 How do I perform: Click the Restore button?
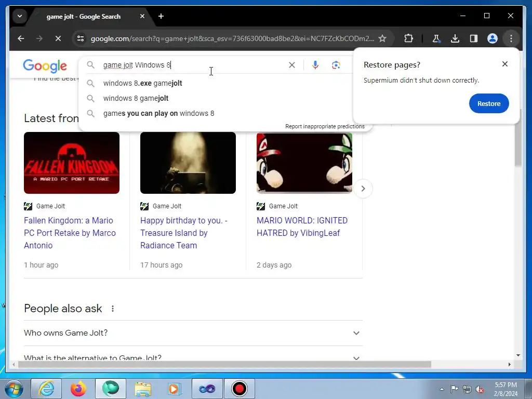pyautogui.click(x=488, y=103)
